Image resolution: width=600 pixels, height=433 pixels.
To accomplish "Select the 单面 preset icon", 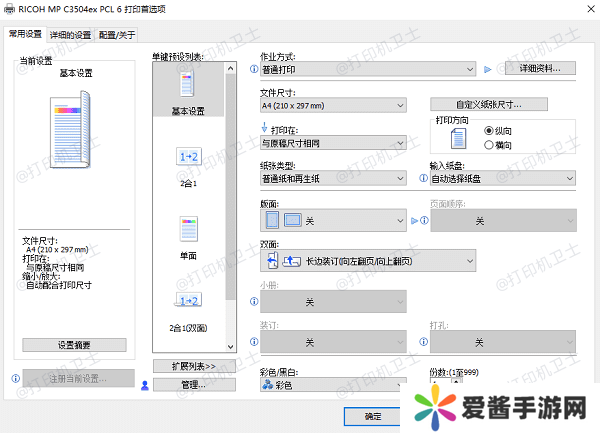I will [188, 229].
